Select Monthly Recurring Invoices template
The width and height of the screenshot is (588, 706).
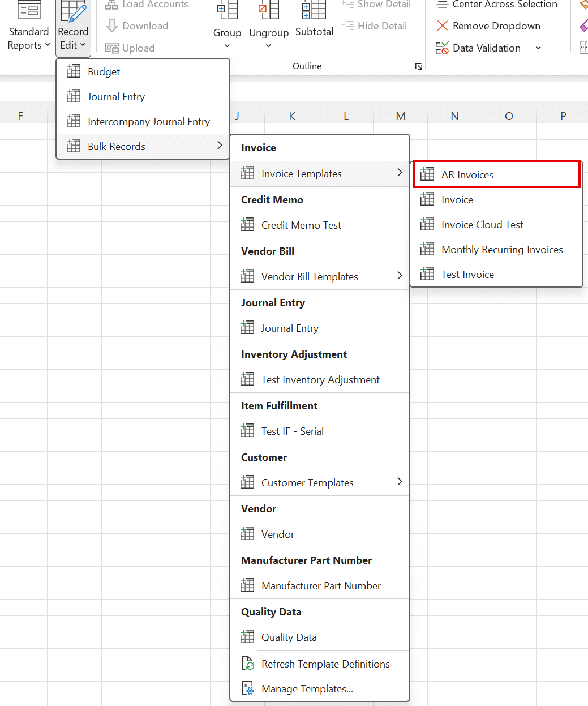(x=496, y=249)
